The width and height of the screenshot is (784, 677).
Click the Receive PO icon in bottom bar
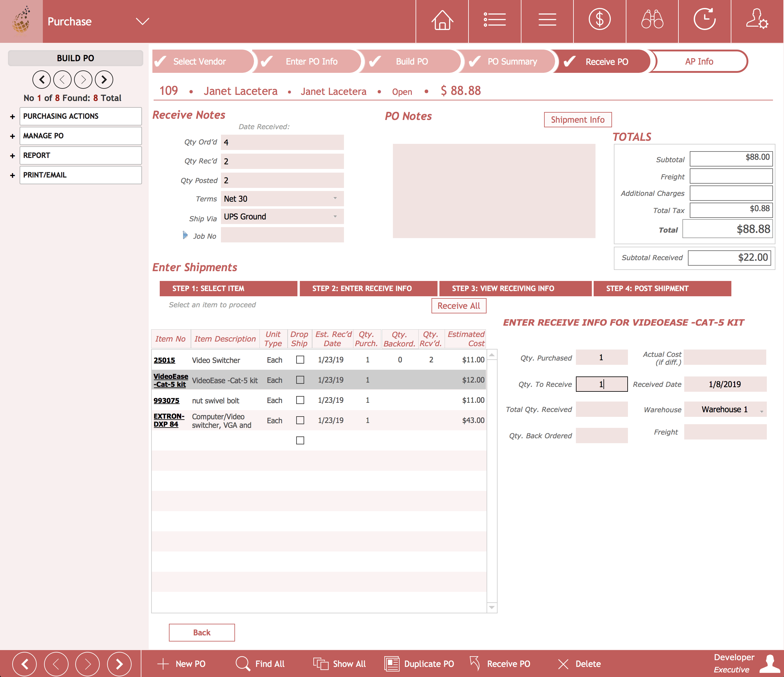point(475,663)
